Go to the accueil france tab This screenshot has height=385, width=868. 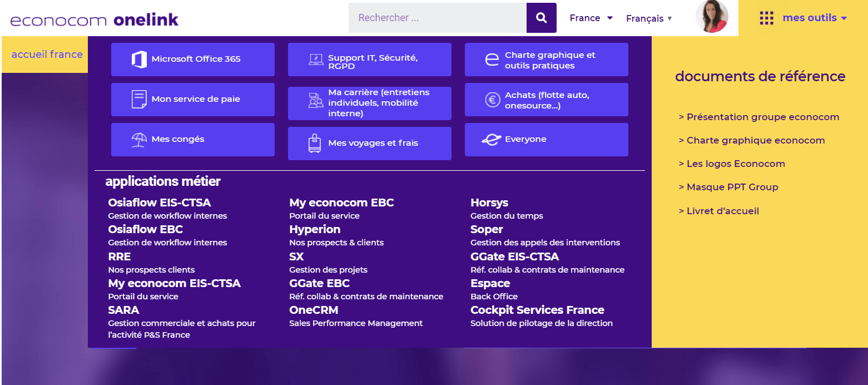tap(47, 55)
